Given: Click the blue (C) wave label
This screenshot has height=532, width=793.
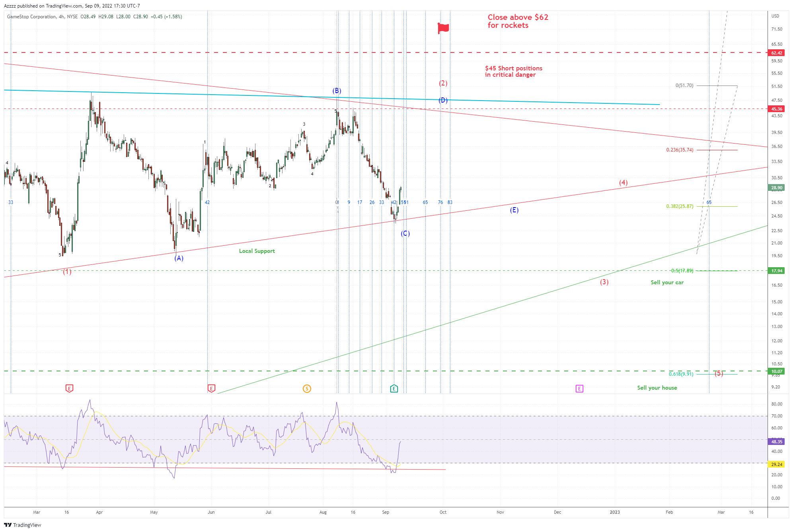Looking at the screenshot, I should point(405,233).
